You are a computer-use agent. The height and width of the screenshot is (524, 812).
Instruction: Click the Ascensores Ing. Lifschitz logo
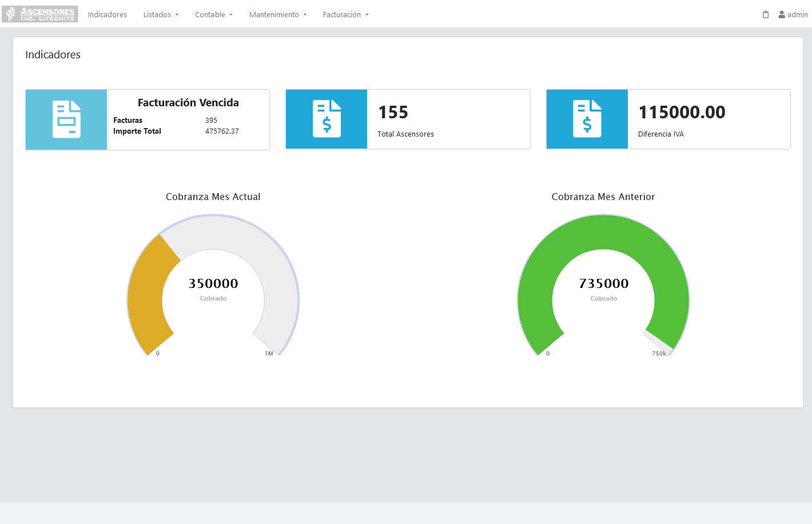click(x=40, y=14)
